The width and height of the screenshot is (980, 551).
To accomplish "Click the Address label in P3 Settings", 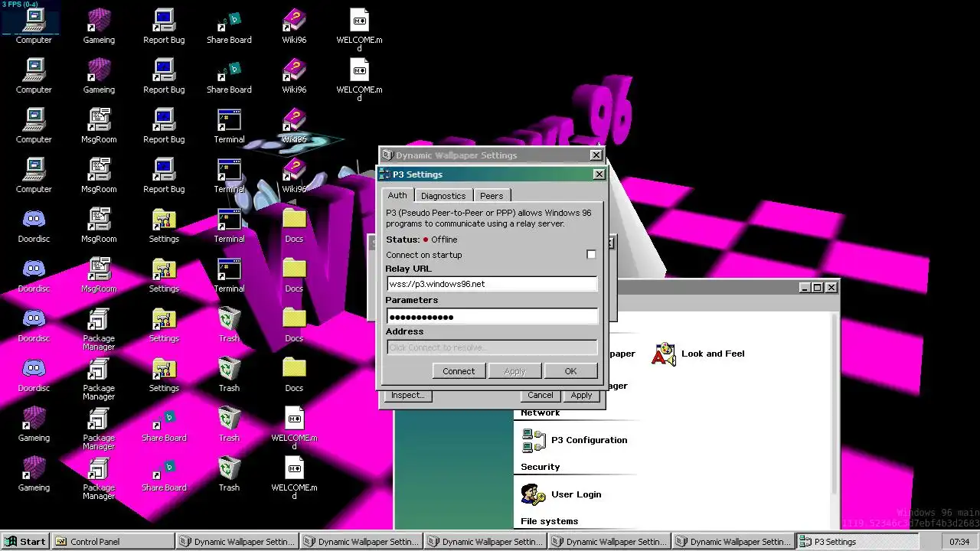I will coord(404,331).
